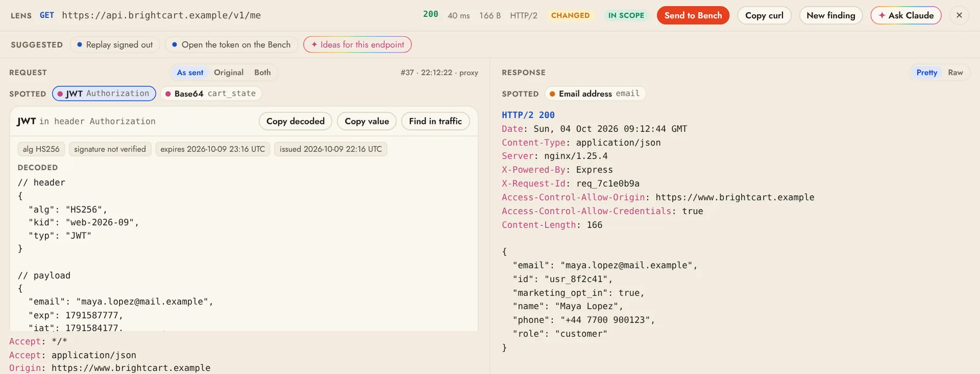Click the Server: nginx/1.25.4 header
The image size is (980, 374).
click(x=555, y=156)
